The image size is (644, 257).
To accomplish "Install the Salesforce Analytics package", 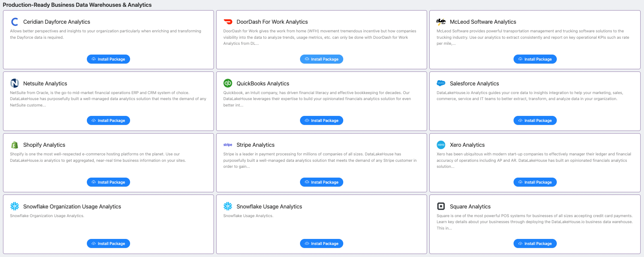I will pos(535,120).
